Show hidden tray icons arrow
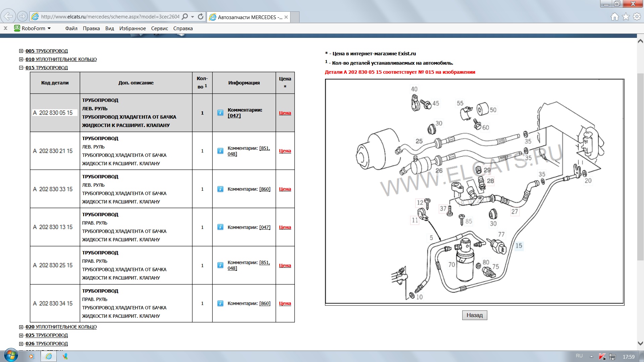Image resolution: width=644 pixels, height=362 pixels. click(591, 356)
